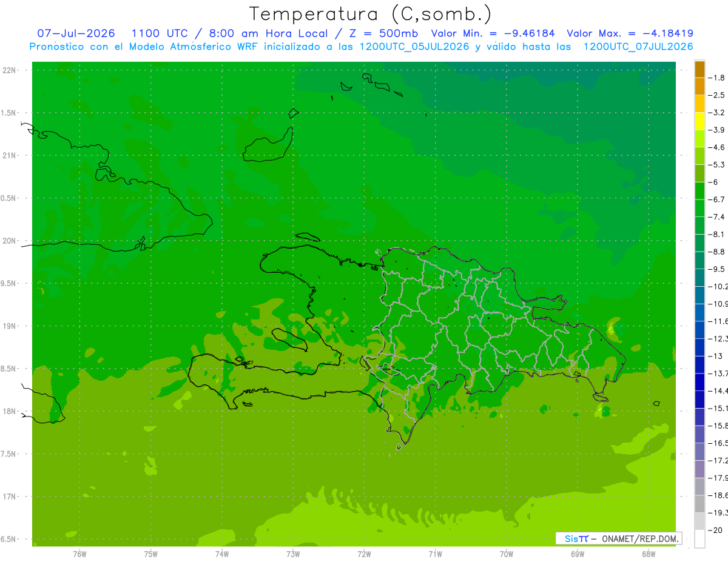This screenshot has width=728, height=562.
Task: Select the green swatch between -6 and -6.7
Action: click(x=699, y=191)
